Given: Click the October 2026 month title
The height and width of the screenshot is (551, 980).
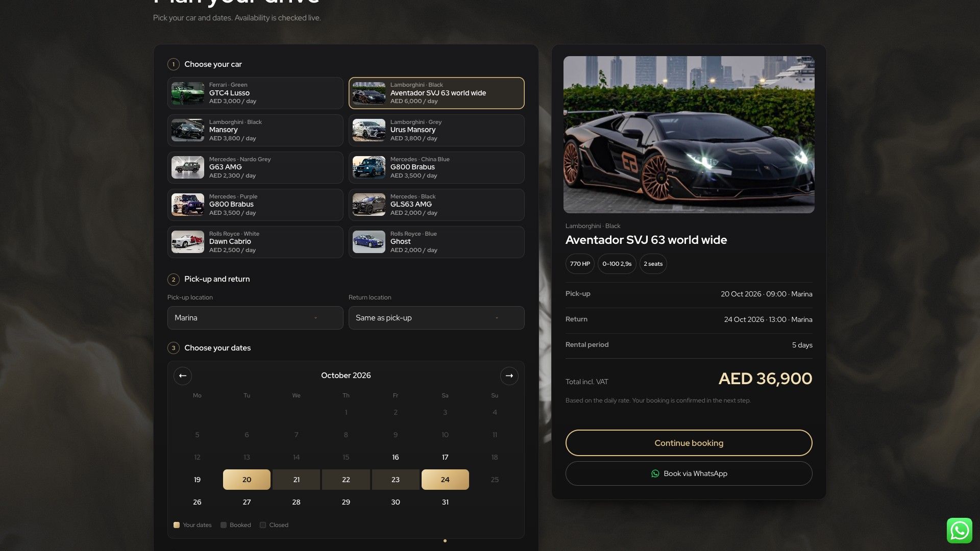Looking at the screenshot, I should 346,375.
